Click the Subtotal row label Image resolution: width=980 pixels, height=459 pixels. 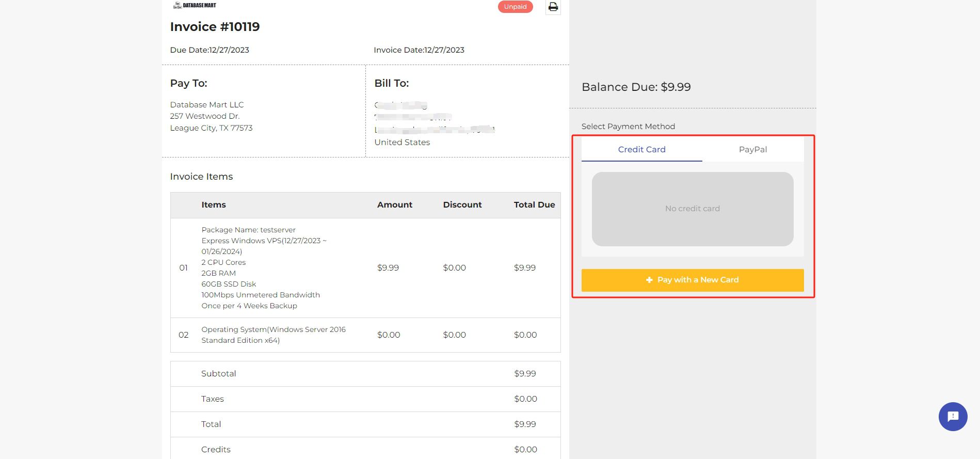[218, 374]
